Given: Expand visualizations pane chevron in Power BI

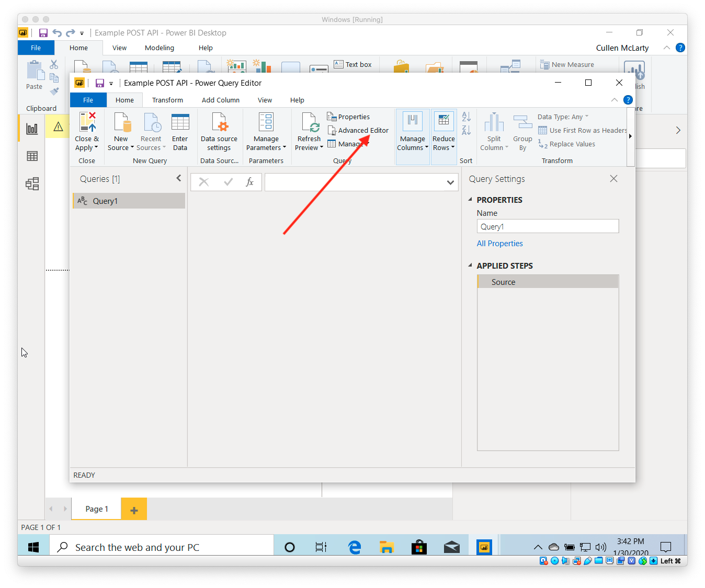Looking at the screenshot, I should coord(678,130).
